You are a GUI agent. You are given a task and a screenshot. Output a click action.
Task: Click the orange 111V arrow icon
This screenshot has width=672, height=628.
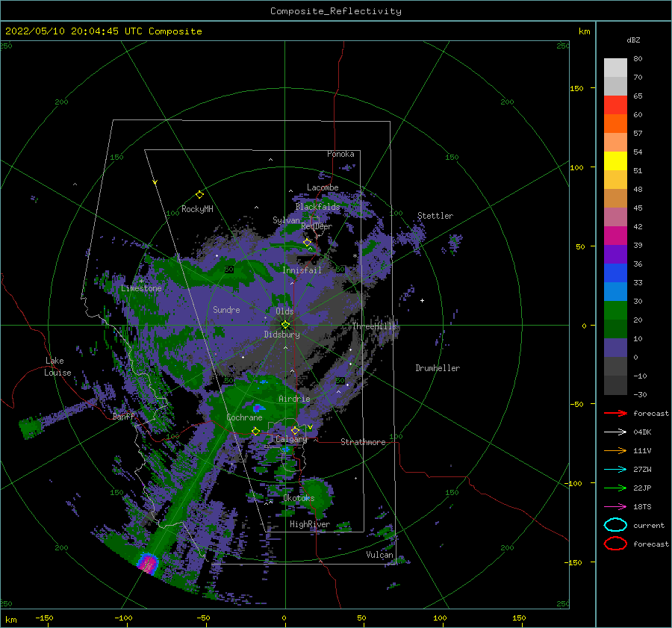click(x=615, y=450)
